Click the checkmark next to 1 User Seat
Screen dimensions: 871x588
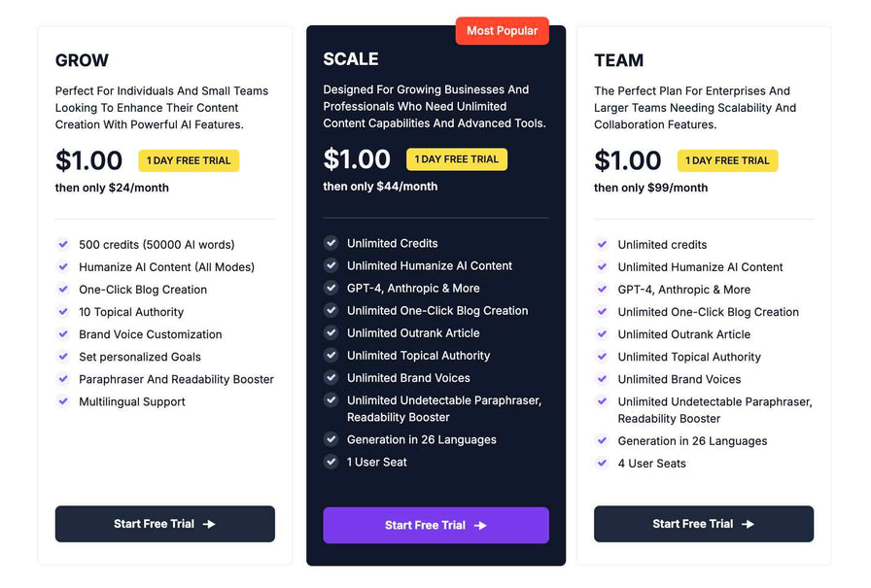(331, 462)
